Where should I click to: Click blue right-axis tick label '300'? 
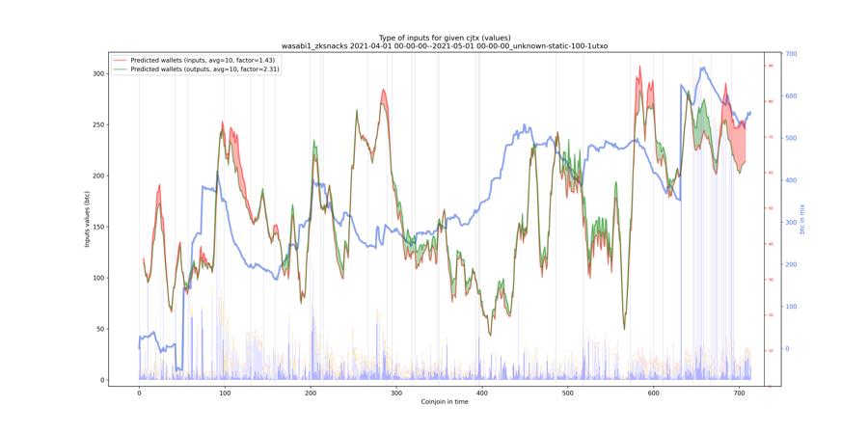[790, 223]
